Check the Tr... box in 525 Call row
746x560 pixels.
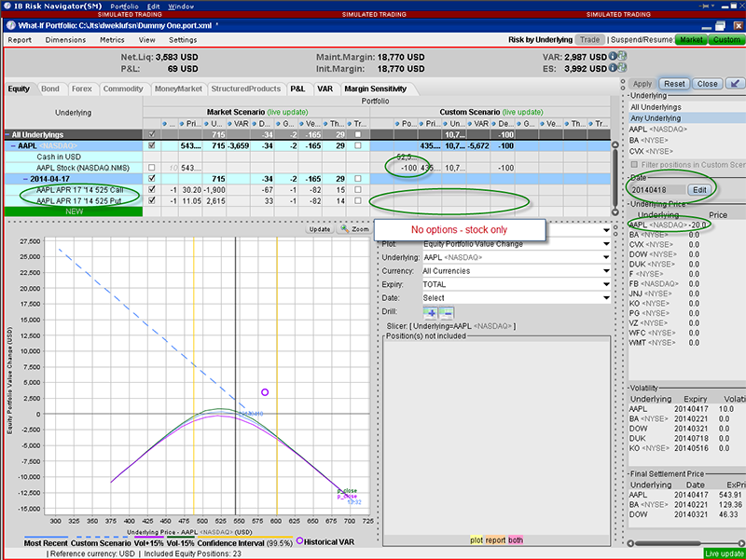point(358,190)
